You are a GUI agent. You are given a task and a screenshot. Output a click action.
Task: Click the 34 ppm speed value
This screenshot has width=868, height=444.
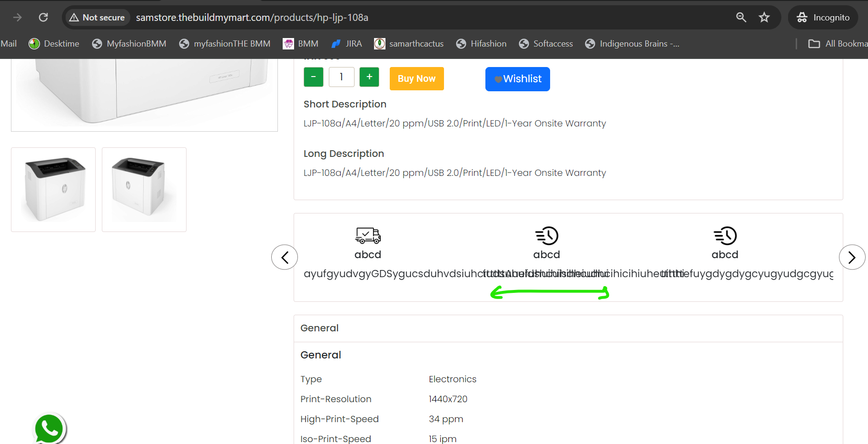(x=446, y=419)
